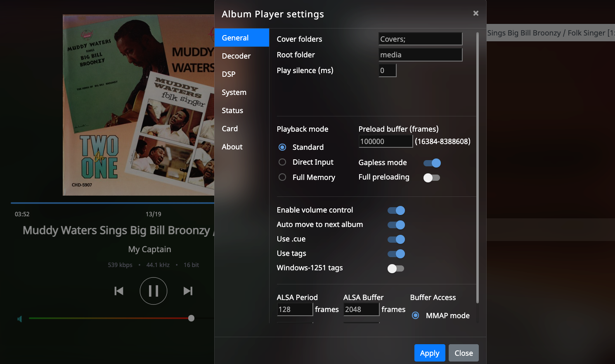
Task: Open the General settings tab
Action: (x=242, y=38)
